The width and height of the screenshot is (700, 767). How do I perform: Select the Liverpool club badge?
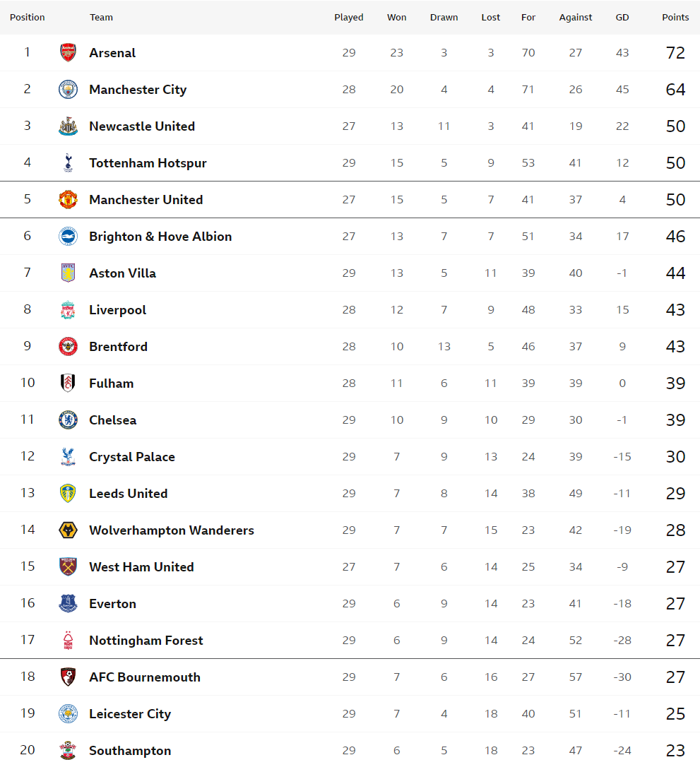click(68, 309)
